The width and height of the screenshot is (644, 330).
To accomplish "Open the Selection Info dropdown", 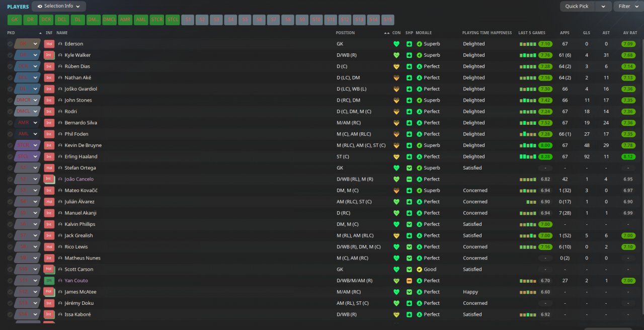I will 59,7.
